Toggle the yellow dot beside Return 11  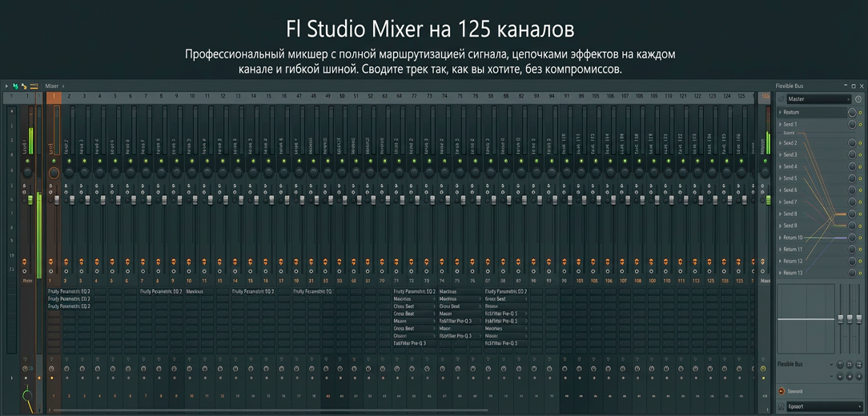[x=860, y=250]
